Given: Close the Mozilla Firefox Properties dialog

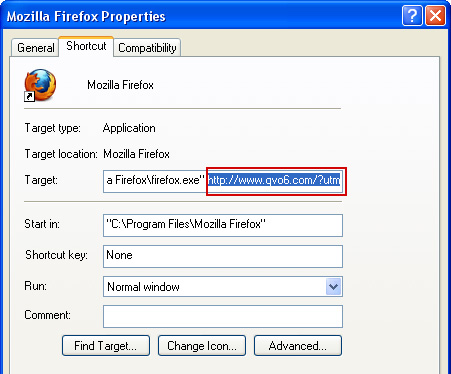Looking at the screenshot, I should (435, 15).
